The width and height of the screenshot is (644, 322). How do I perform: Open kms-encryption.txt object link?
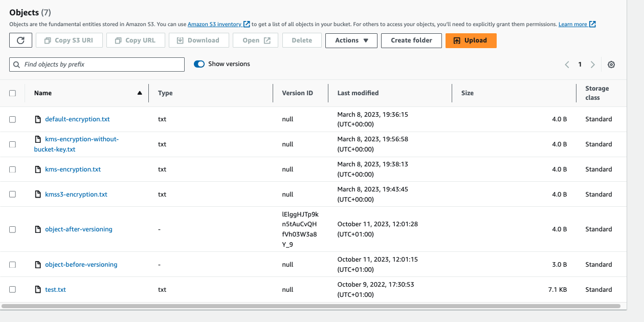coord(73,169)
